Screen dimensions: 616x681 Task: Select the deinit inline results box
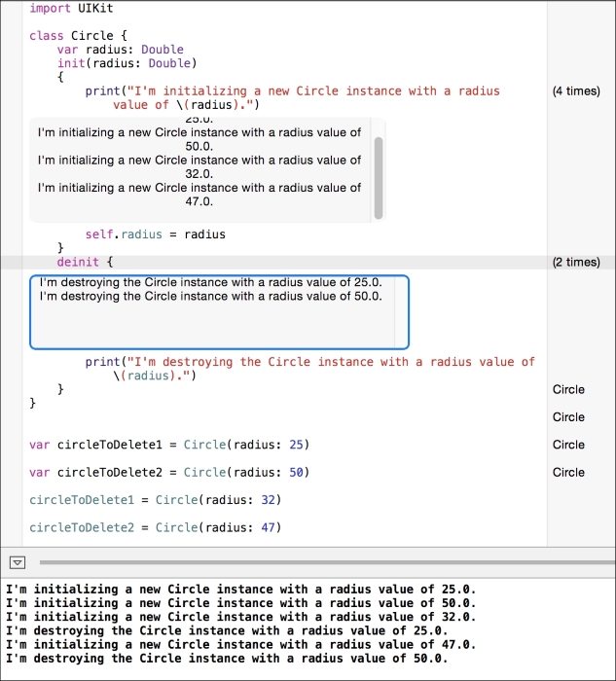[x=219, y=312]
